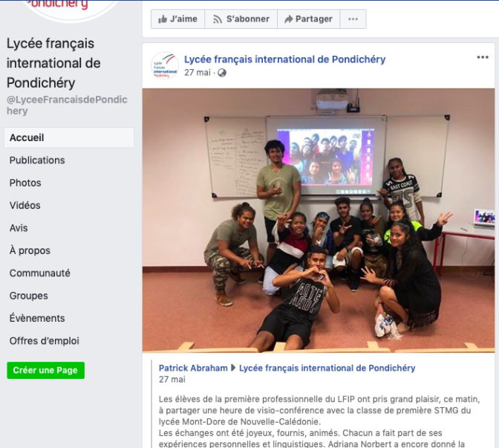Click the public globe privacy icon
Viewport: 499px width, 448px height.
tap(222, 73)
